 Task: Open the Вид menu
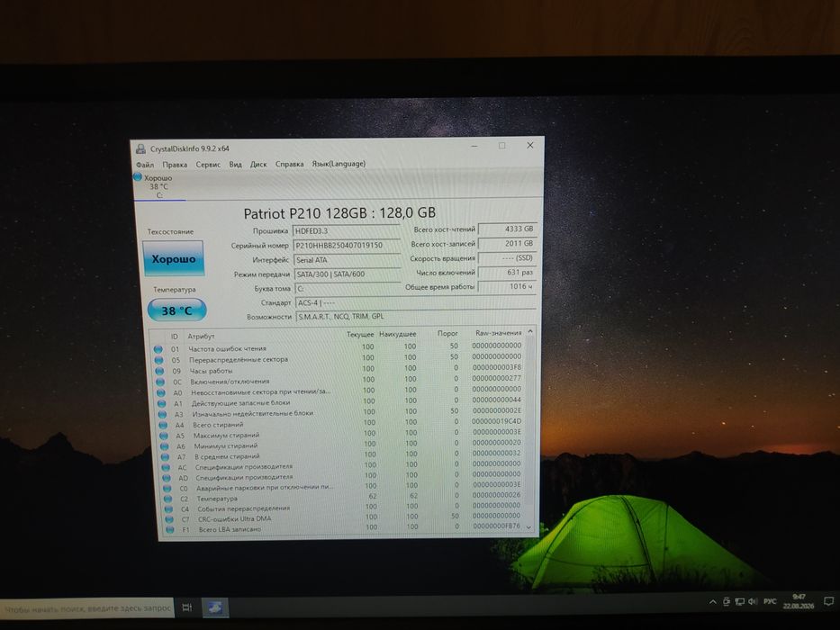tap(235, 164)
